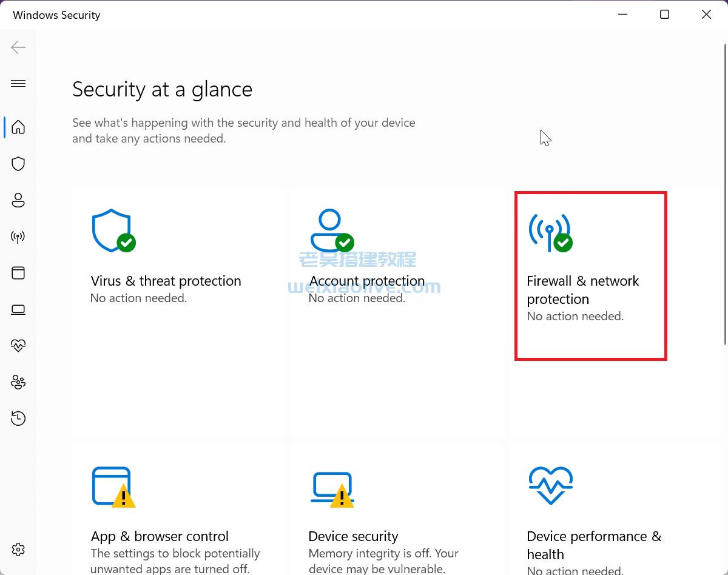Select the Family options sidebar icon
728x575 pixels.
[x=18, y=382]
